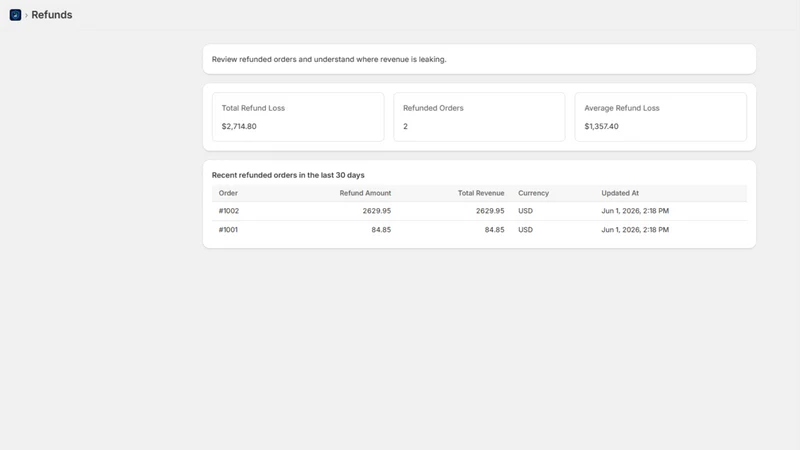This screenshot has height=450, width=800.
Task: Click the Order column header
Action: pos(228,193)
